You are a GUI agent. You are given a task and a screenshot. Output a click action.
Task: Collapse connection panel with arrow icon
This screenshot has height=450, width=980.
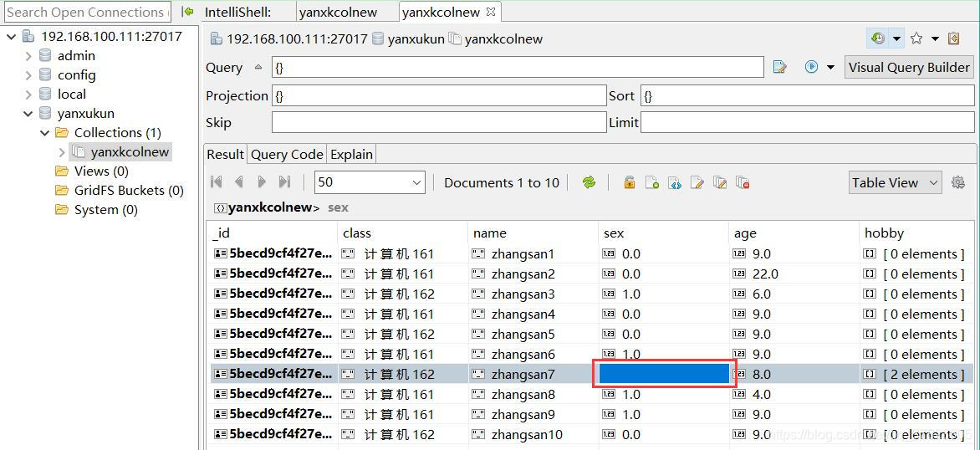pyautogui.click(x=186, y=11)
